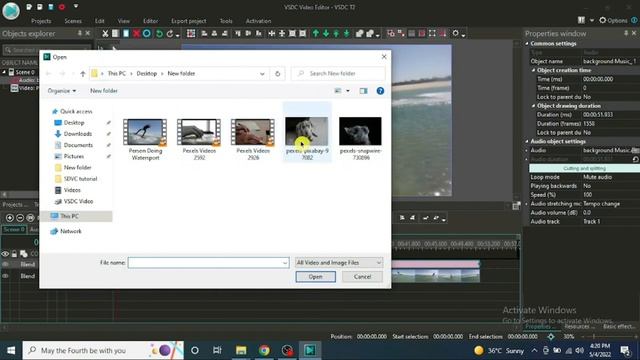Click the video clip strip on timeline
This screenshot has width=640, height=360.
click(x=436, y=276)
